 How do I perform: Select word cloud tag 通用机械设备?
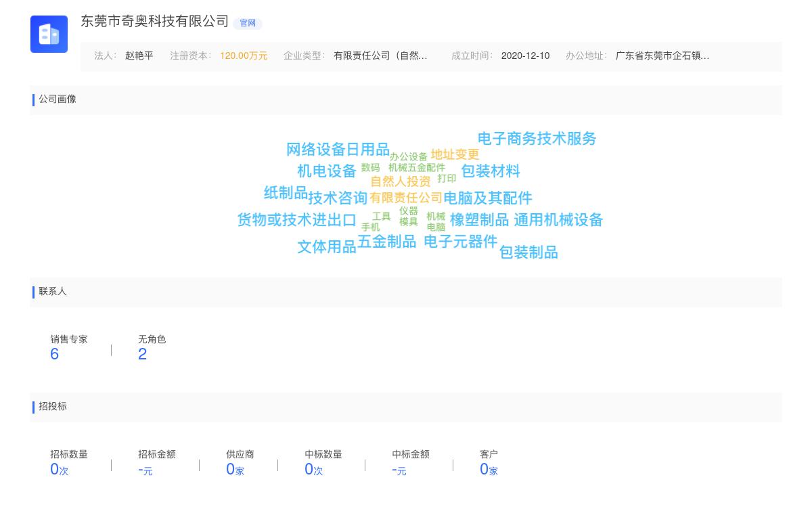click(x=558, y=220)
